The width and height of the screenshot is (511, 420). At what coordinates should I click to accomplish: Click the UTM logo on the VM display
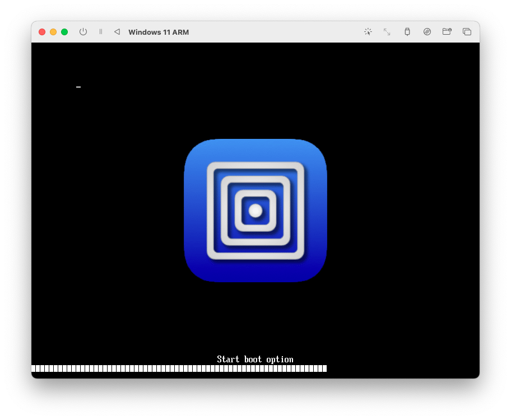256,211
